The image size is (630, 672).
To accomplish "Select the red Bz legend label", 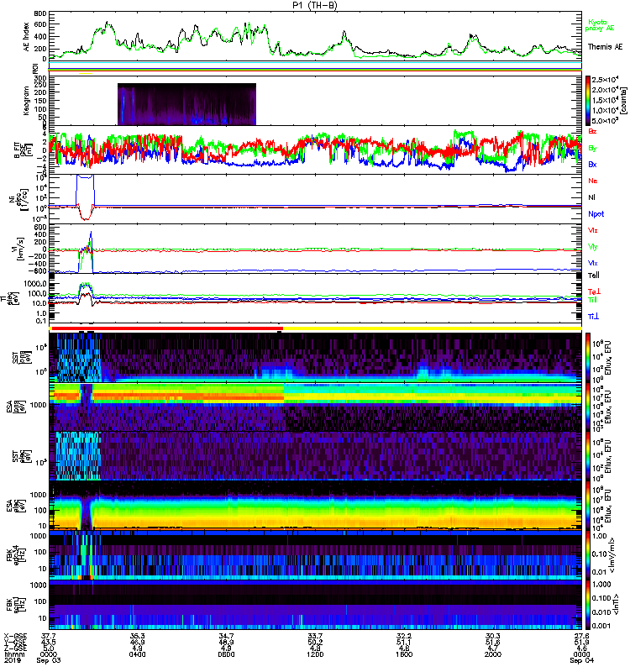I will (x=592, y=132).
